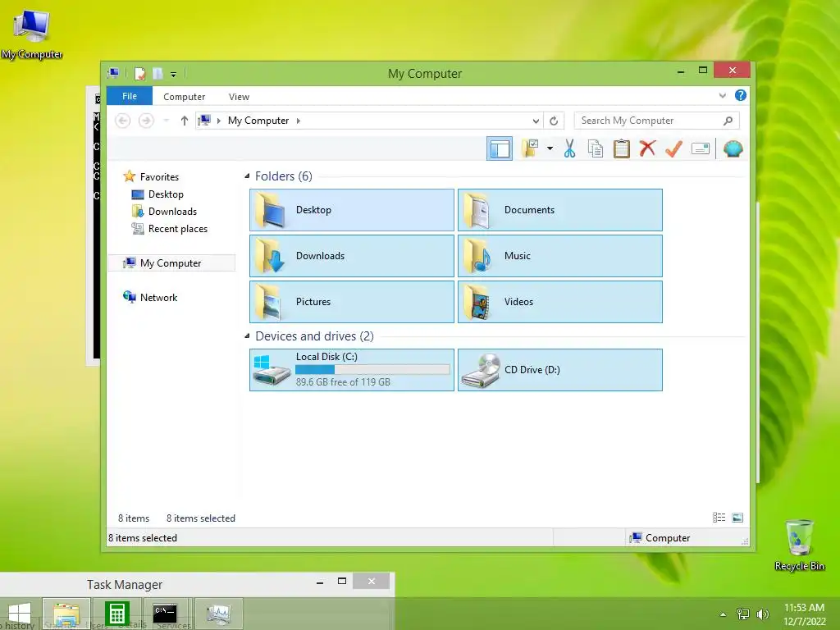The image size is (840, 630).
Task: Open the File tab
Action: [x=129, y=96]
